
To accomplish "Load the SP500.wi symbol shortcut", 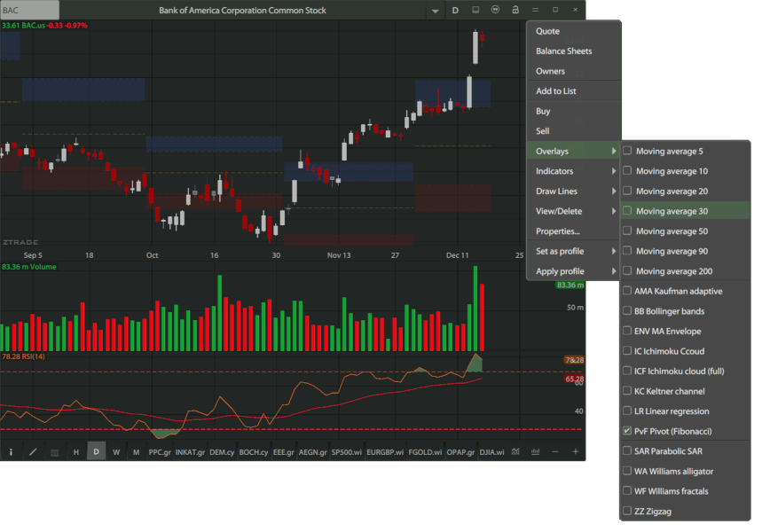I will point(346,452).
